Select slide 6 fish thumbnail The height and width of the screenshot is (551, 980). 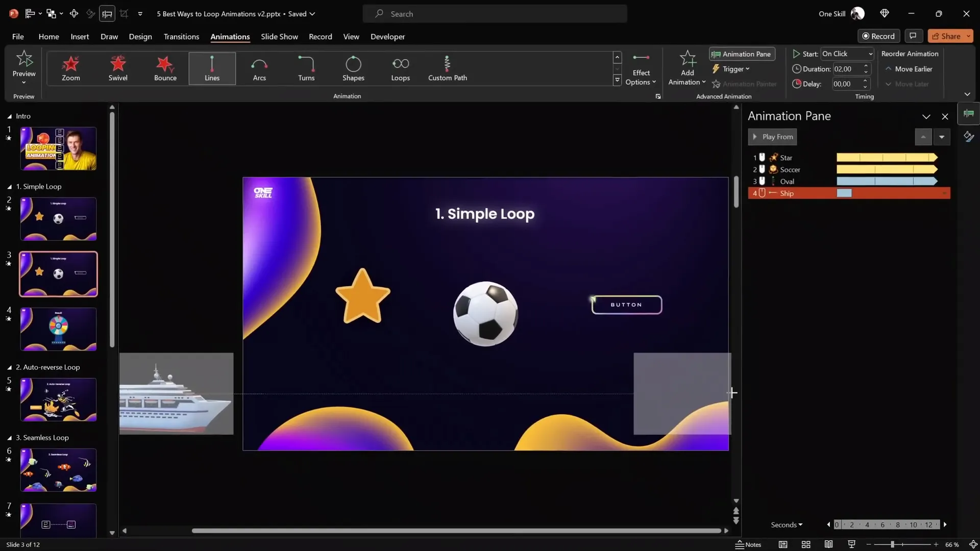(x=58, y=470)
